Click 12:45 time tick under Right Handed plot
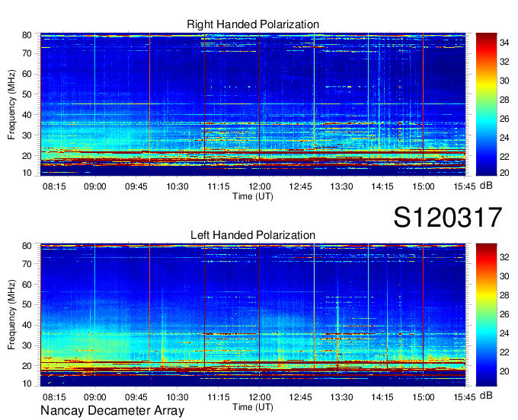The image size is (518, 420). pos(300,186)
